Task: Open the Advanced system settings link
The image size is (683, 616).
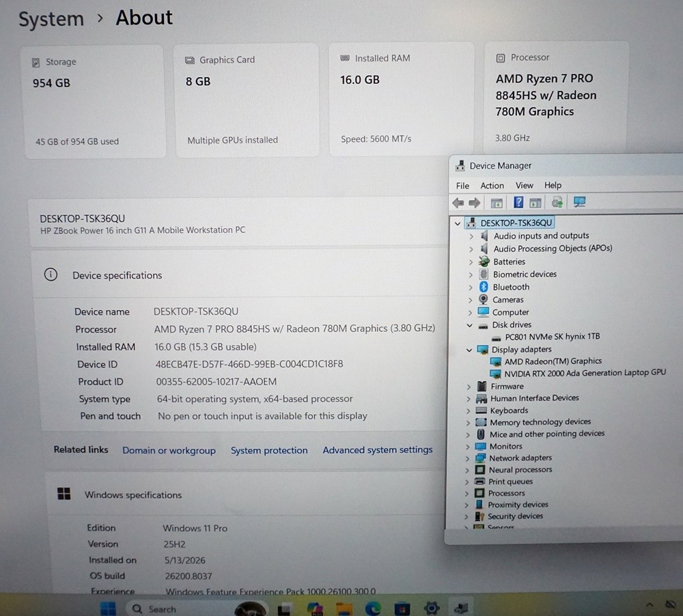Action: pos(377,449)
